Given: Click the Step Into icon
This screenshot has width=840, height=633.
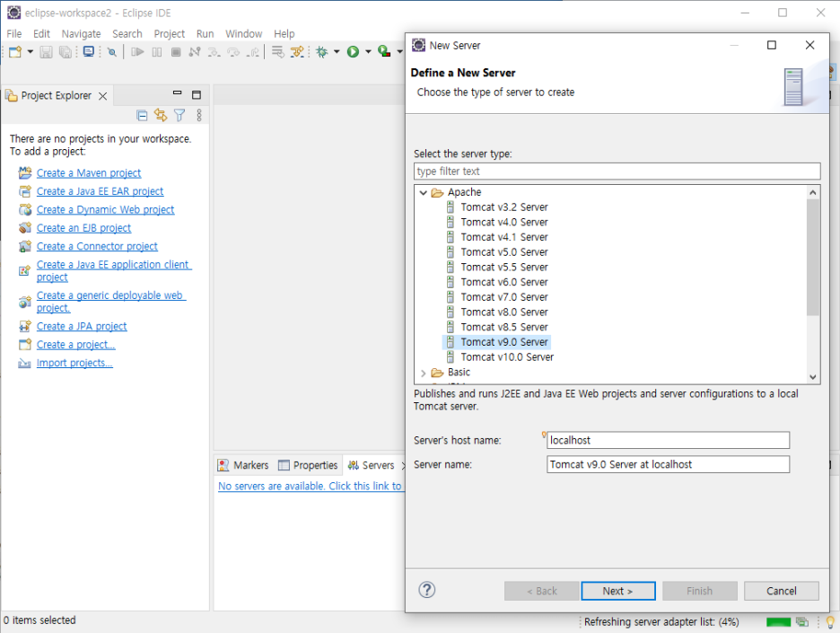Looking at the screenshot, I should click(x=214, y=52).
